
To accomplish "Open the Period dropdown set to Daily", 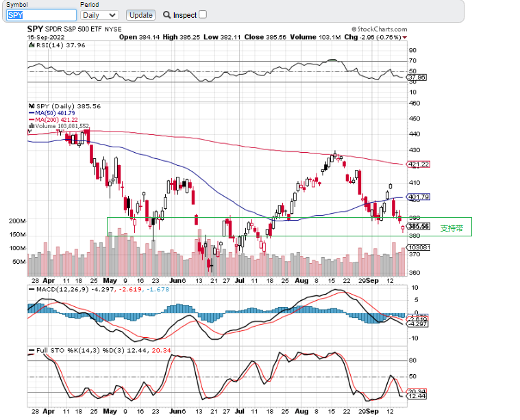I will point(99,15).
